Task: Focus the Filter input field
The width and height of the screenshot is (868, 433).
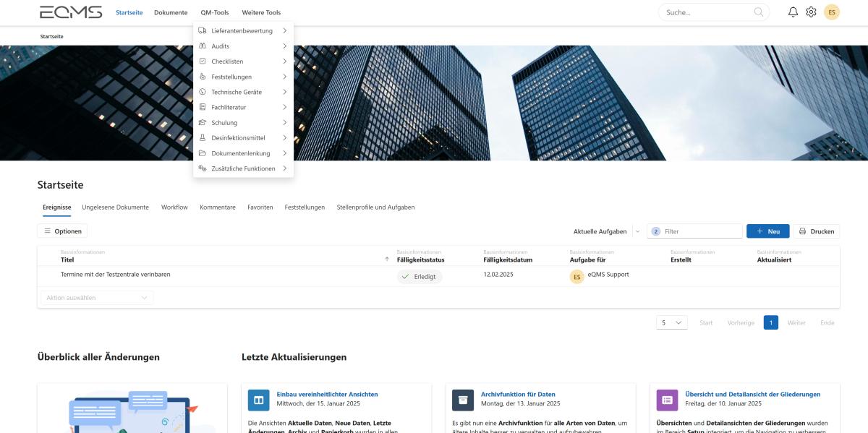Action: click(x=695, y=231)
